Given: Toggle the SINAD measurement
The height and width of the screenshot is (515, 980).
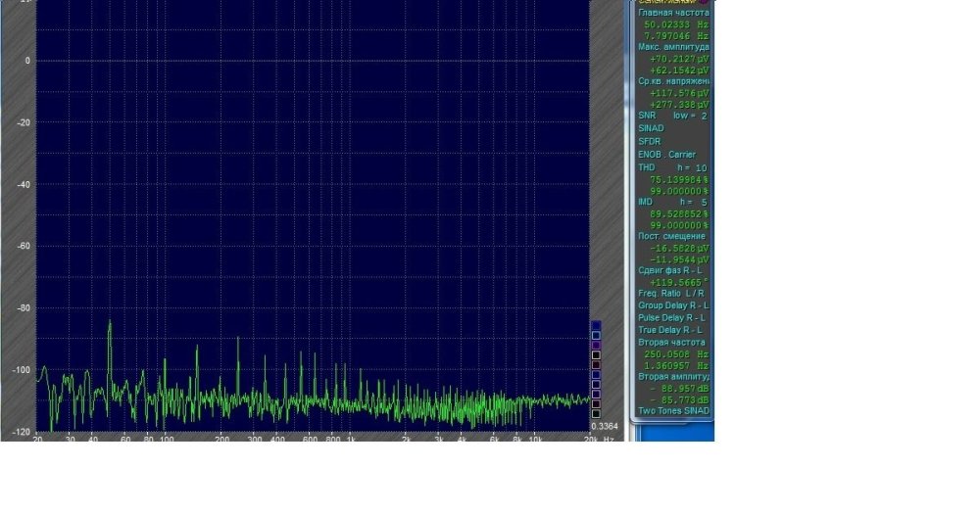Looking at the screenshot, I should [x=650, y=128].
